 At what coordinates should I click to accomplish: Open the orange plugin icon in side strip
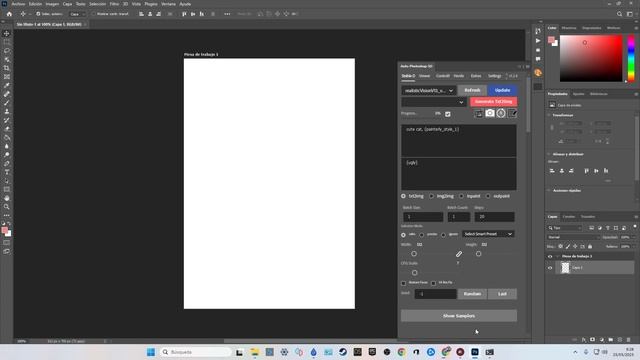point(538,73)
